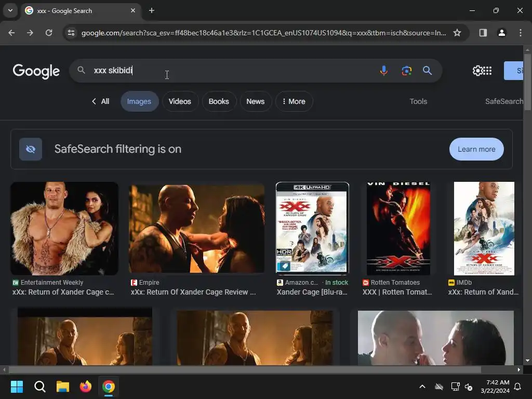Open Windows taskbar search
532x399 pixels.
(x=39, y=387)
